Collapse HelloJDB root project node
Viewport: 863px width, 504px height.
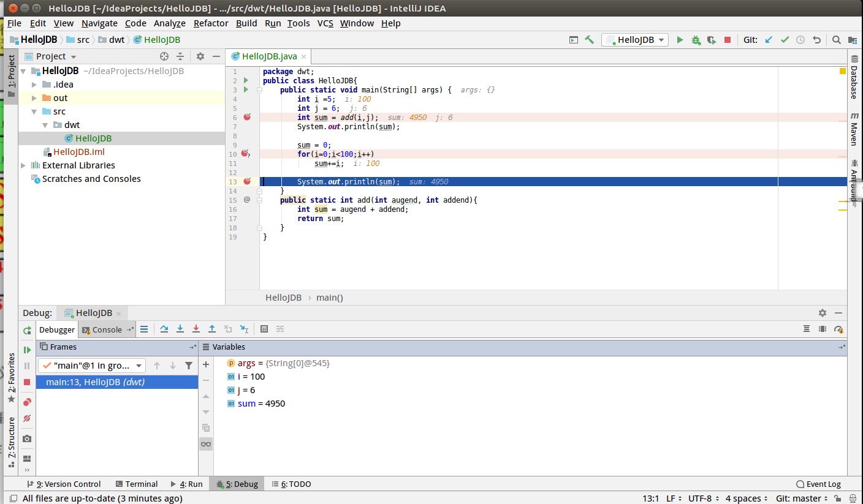[x=23, y=71]
